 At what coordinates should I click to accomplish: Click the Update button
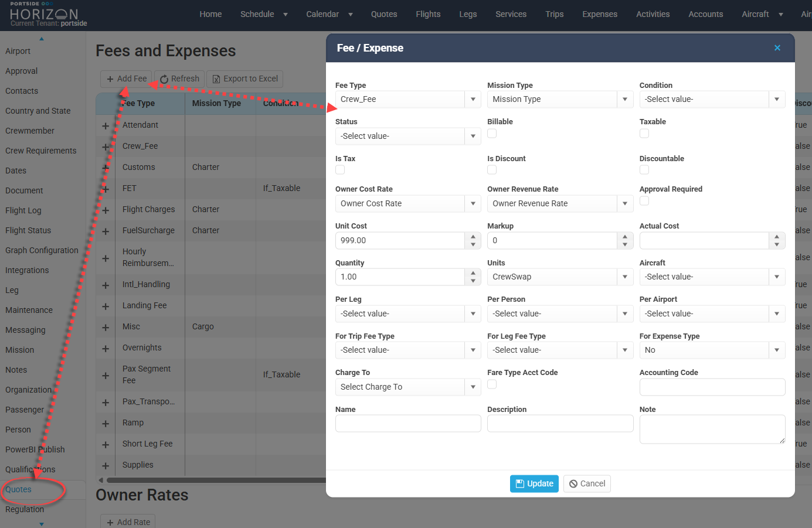pyautogui.click(x=534, y=483)
